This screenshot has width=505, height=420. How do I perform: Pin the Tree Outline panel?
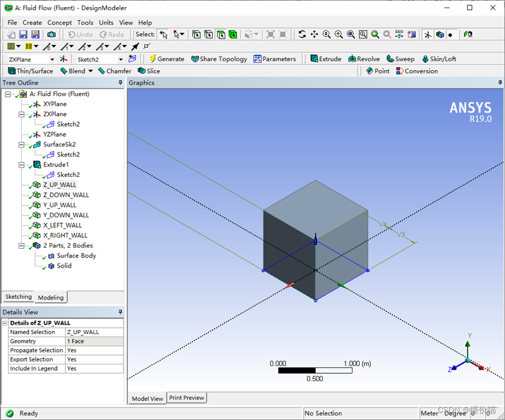(120, 83)
